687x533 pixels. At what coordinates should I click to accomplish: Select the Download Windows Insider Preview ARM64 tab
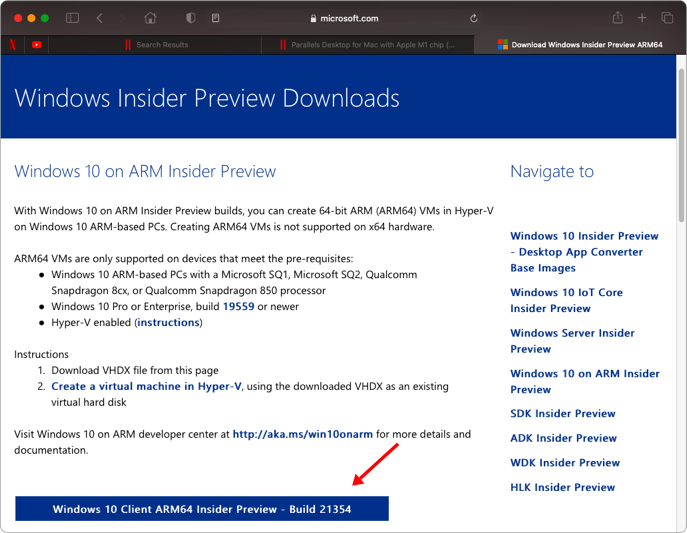pos(580,45)
